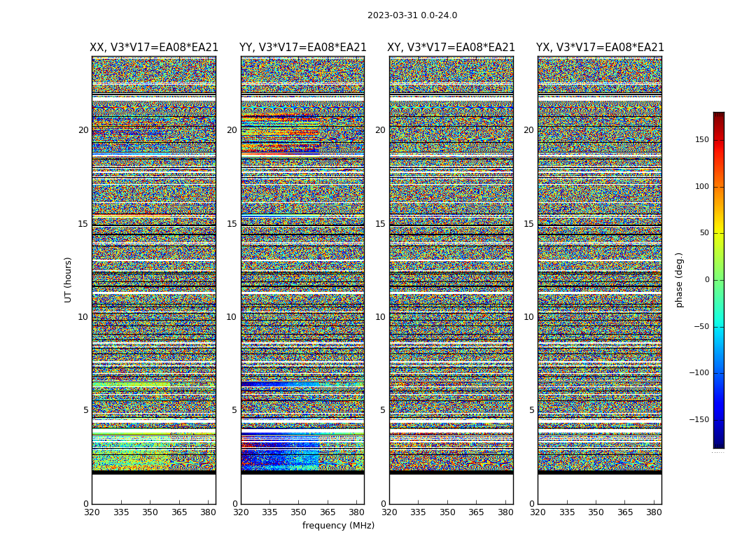Click inside the XX phase waterfall plot

tap(154, 280)
